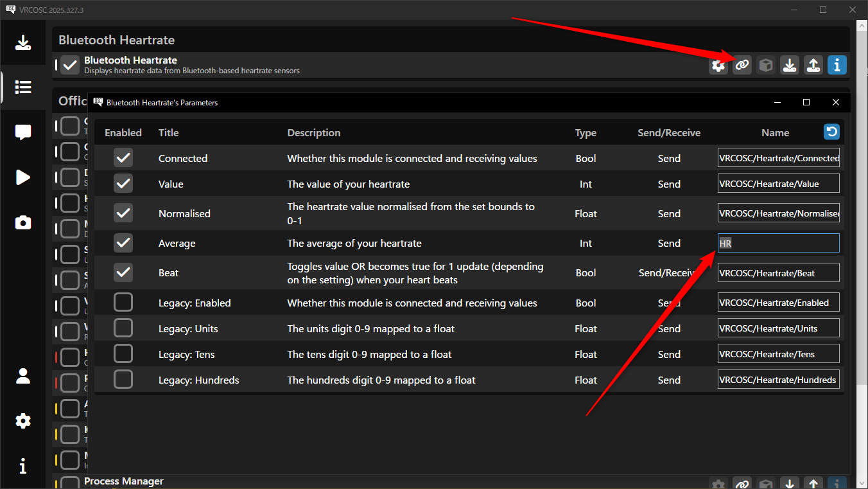
Task: Click the Send/Receive column header
Action: pos(669,132)
